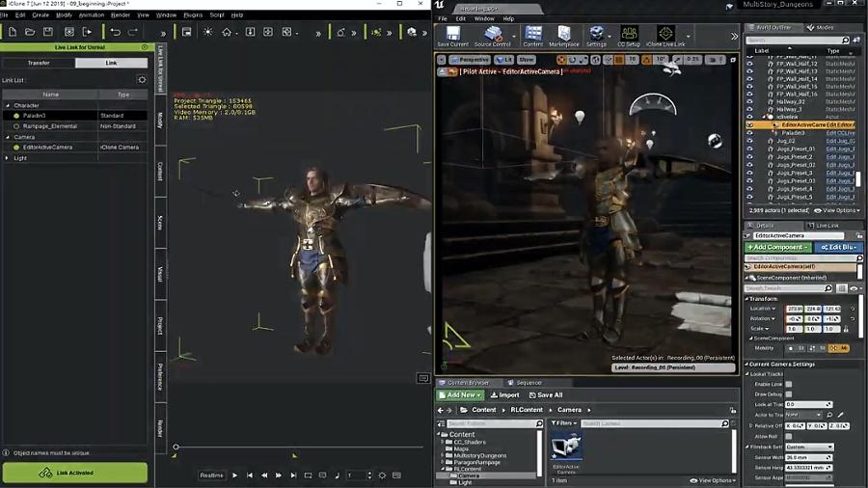Open iClone Animation menu
The width and height of the screenshot is (868, 488).
[91, 14]
